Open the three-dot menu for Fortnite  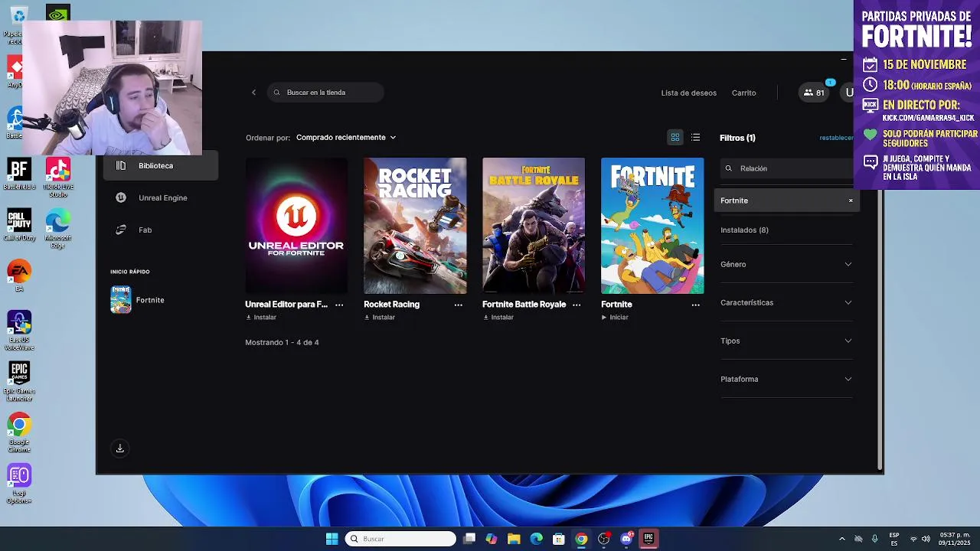695,305
